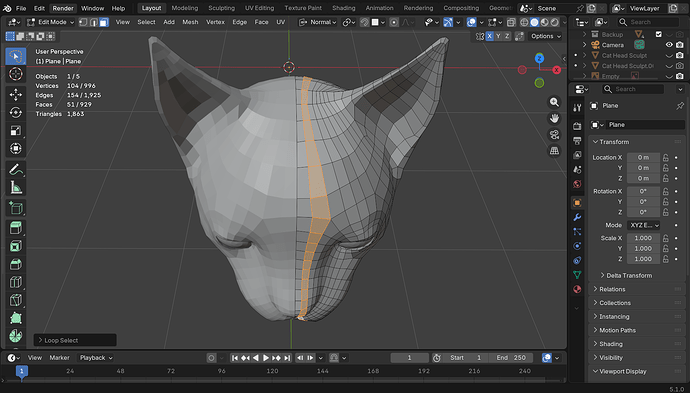This screenshot has width=690, height=393.
Task: Open the Vertex menu in viewport header
Action: (215, 22)
